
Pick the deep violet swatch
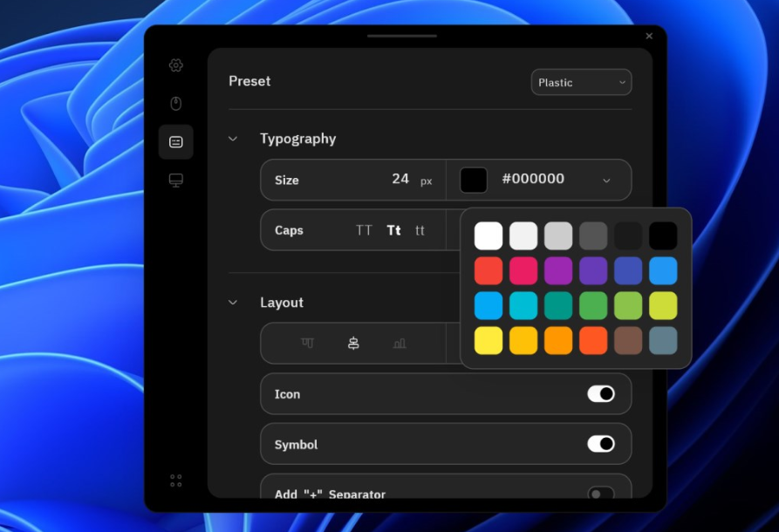click(593, 270)
